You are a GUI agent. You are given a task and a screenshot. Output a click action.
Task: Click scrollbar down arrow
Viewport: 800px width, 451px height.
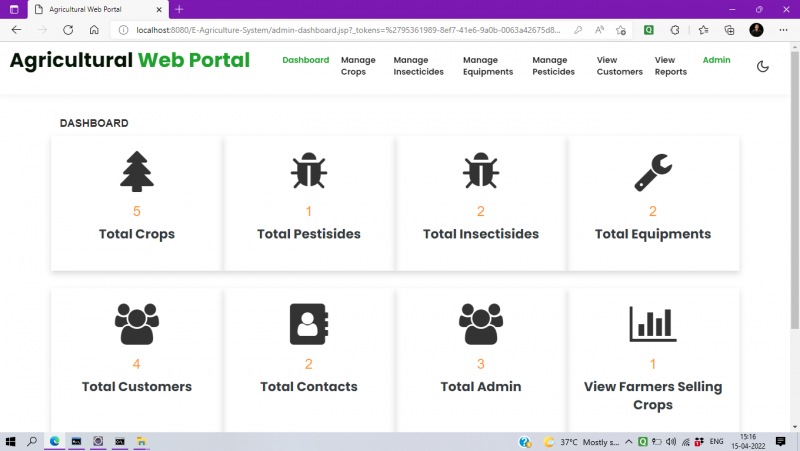point(794,427)
